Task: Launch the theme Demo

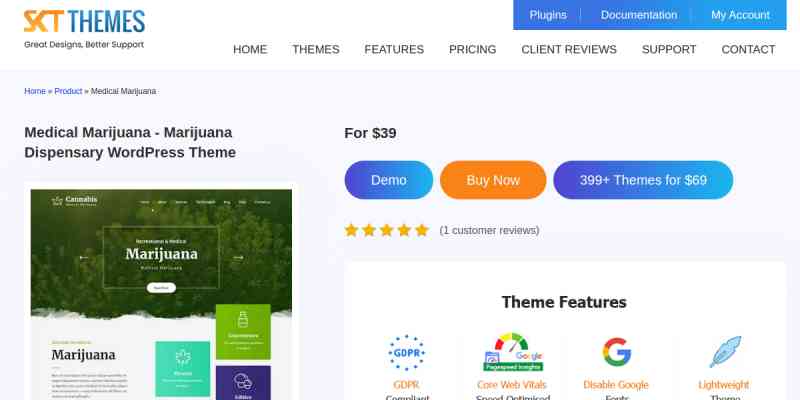Action: (389, 180)
